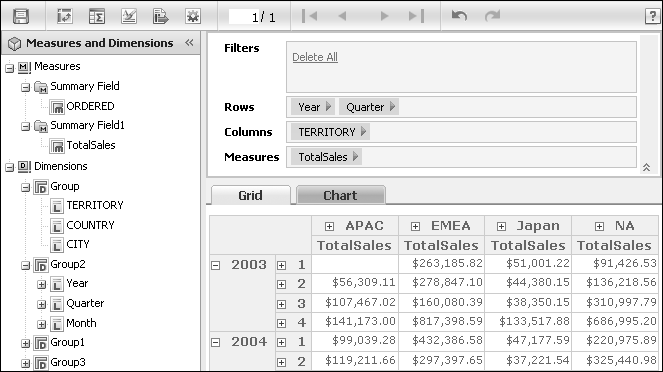Image resolution: width=663 pixels, height=372 pixels.
Task: Select the Grid tab
Action: pyautogui.click(x=250, y=195)
